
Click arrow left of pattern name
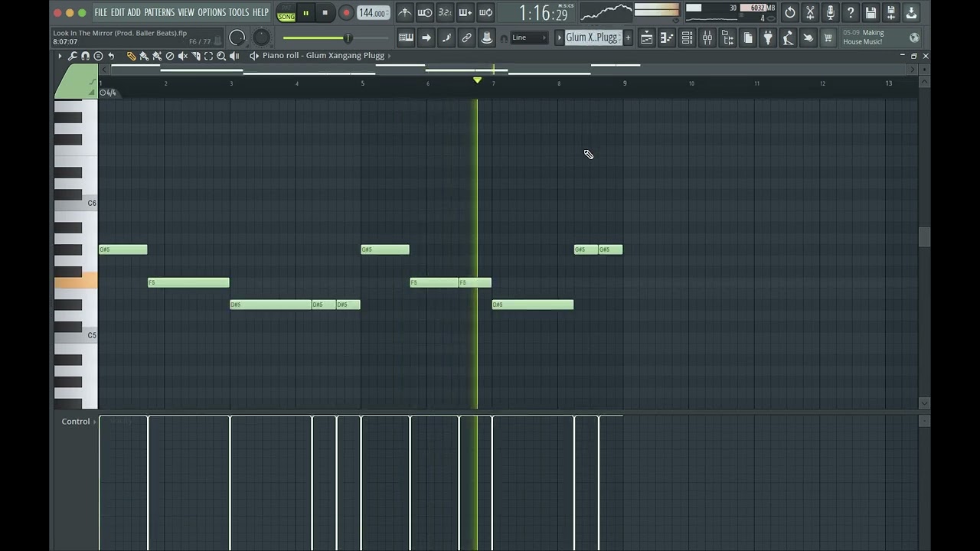click(559, 37)
